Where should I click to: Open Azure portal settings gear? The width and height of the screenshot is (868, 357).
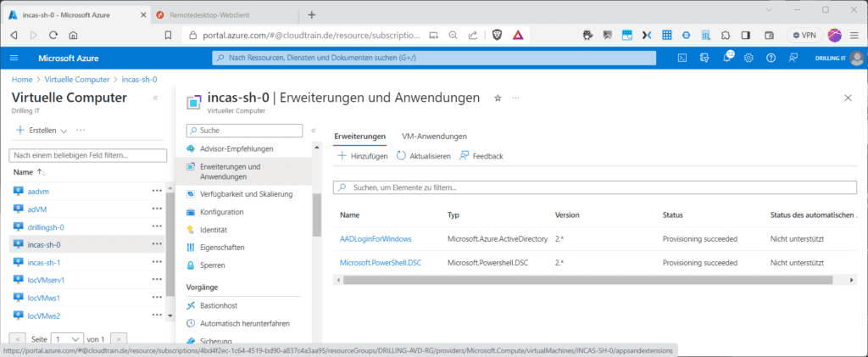coord(748,58)
